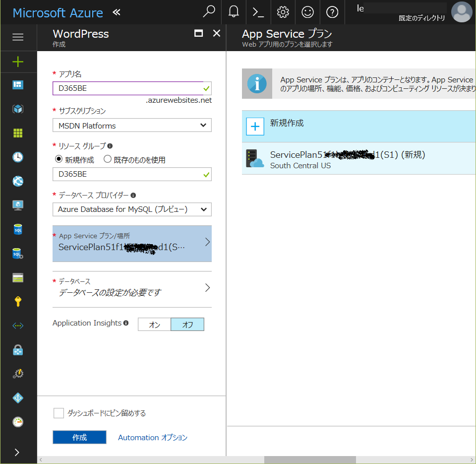Click the scrollbar right arrow
Screen dimensions: 476x464
pyautogui.click(x=472, y=460)
